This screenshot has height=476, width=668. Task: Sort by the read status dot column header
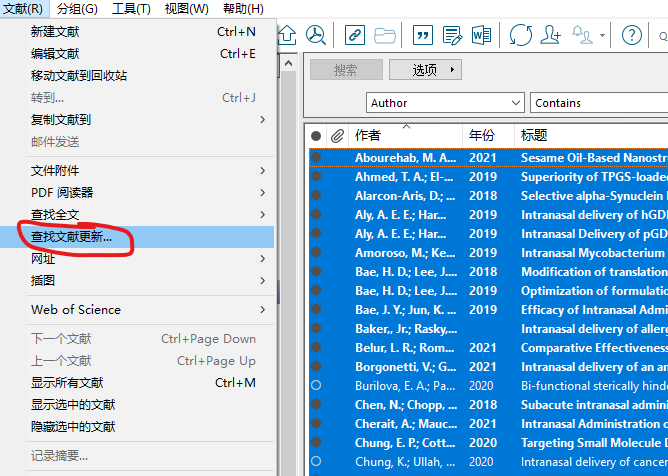click(316, 136)
